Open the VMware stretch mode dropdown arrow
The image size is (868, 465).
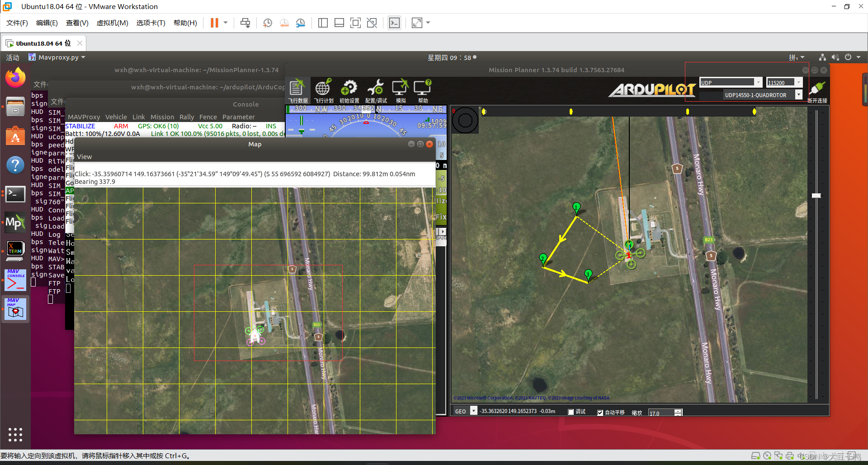click(428, 23)
